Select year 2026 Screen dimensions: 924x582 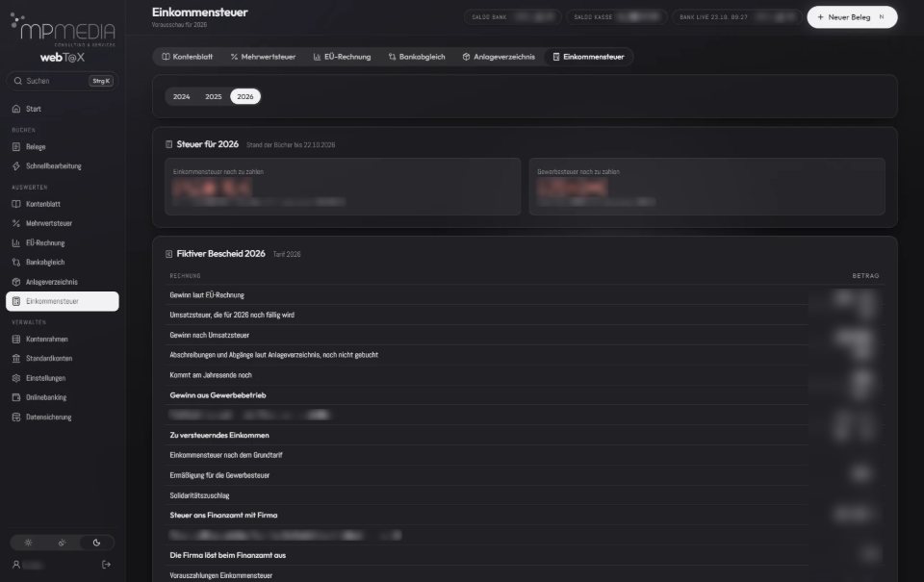[x=245, y=96]
